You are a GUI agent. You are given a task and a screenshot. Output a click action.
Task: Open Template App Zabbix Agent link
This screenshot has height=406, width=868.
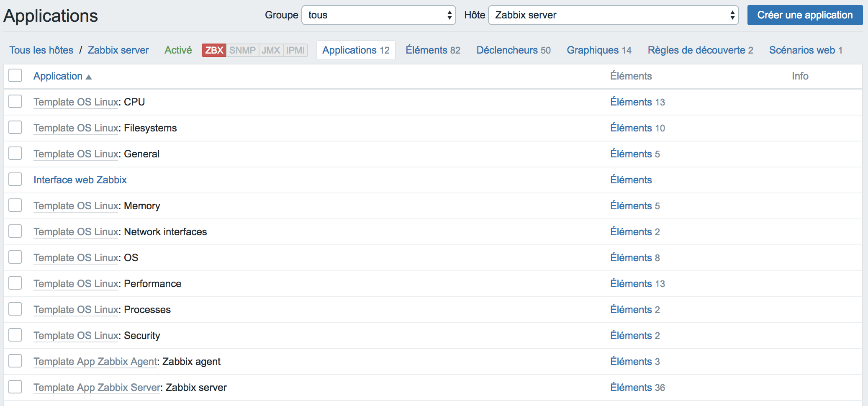pos(95,362)
